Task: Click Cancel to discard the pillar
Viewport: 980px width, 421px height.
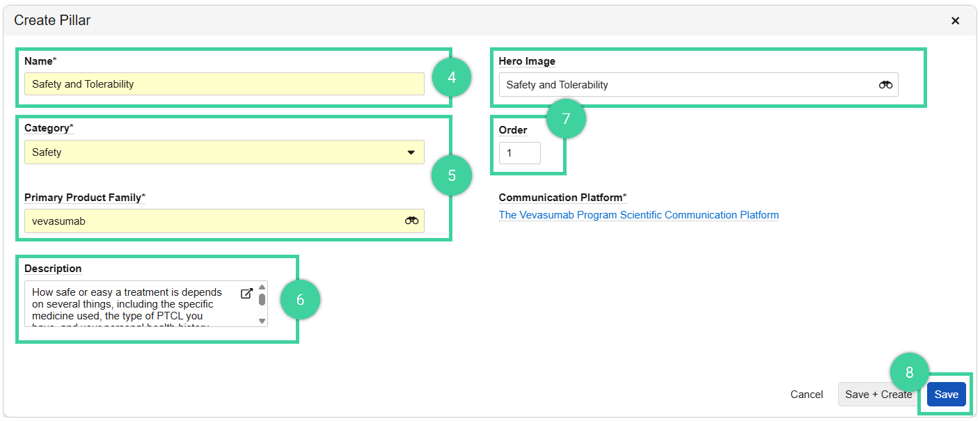Action: (x=806, y=394)
